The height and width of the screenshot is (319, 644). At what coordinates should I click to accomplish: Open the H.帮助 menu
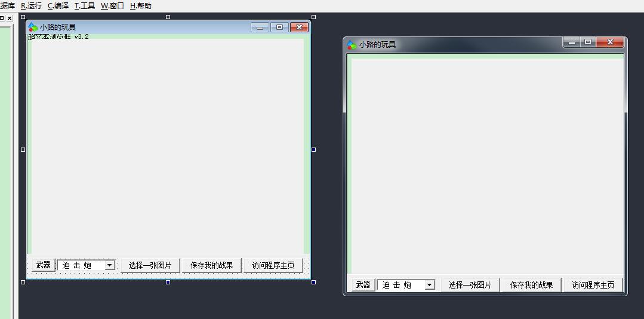click(141, 6)
